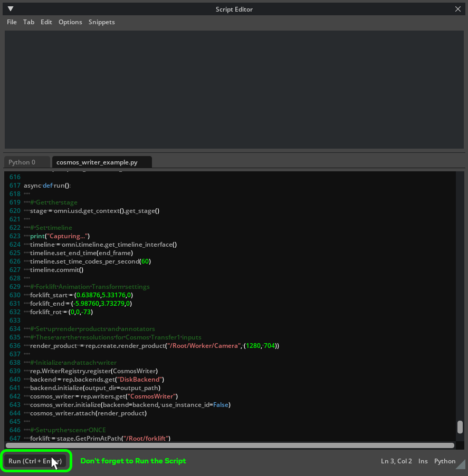Click inside the empty output pane
The height and width of the screenshot is (476, 468).
point(234,90)
